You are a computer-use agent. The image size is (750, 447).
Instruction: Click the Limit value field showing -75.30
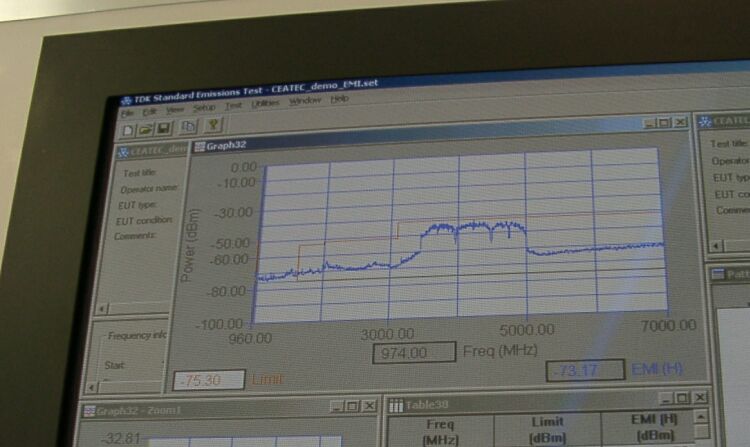point(210,380)
